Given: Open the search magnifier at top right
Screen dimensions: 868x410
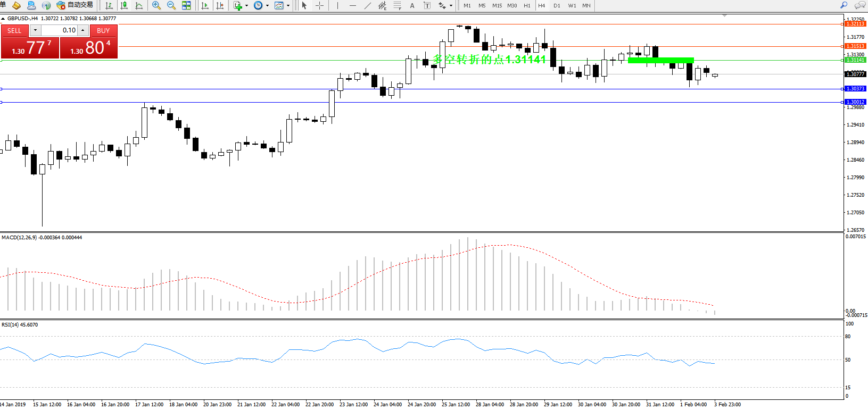Looking at the screenshot, I should coord(844,5).
